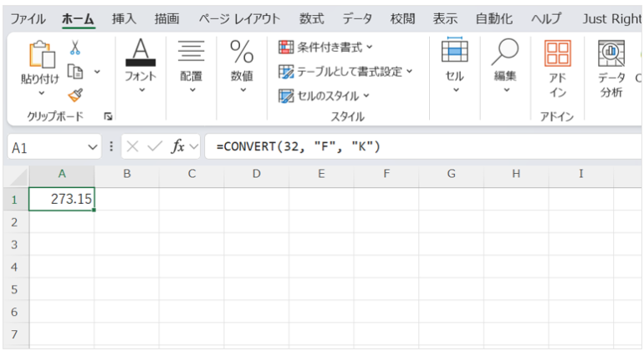Open the Name Box dropdown arrow
The image size is (644, 351).
pos(93,147)
